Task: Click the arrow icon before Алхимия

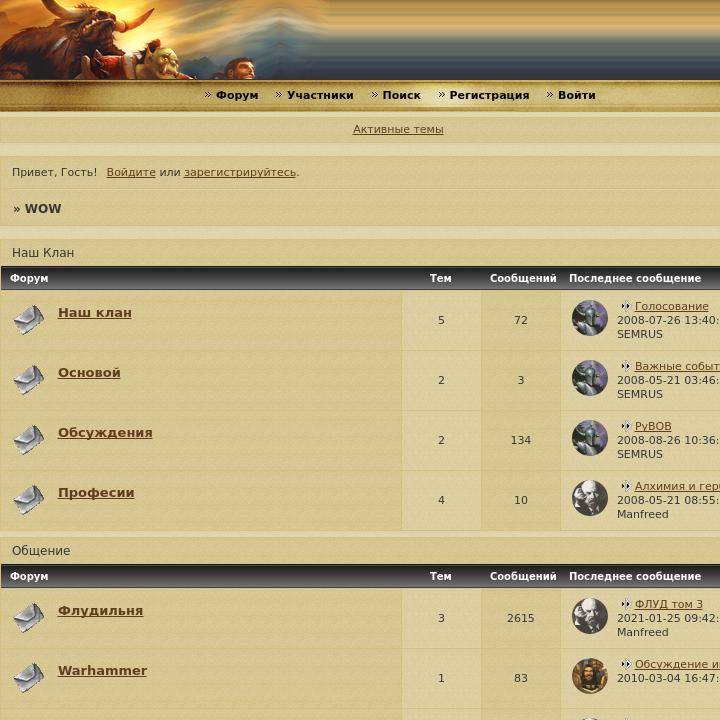Action: tap(625, 486)
